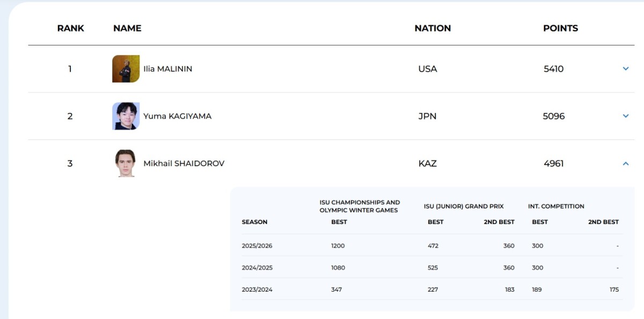
Task: Expand Ilia Malinin's points details chevron
Action: (x=625, y=69)
